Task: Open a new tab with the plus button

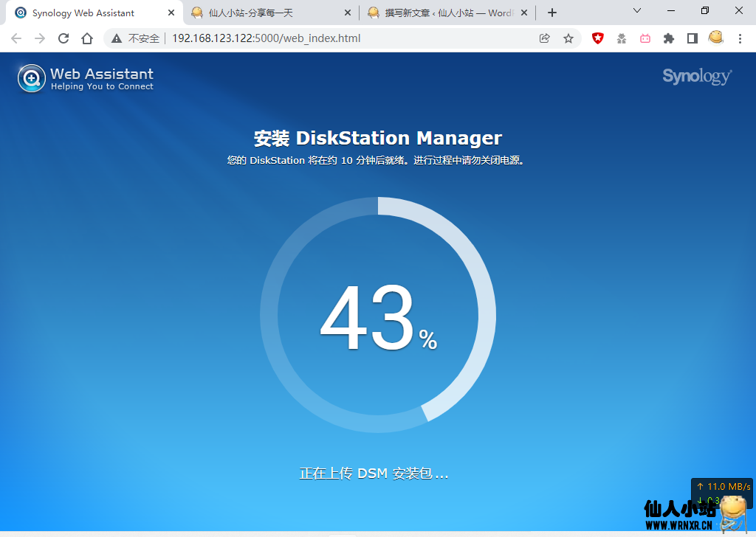Action: pyautogui.click(x=552, y=12)
